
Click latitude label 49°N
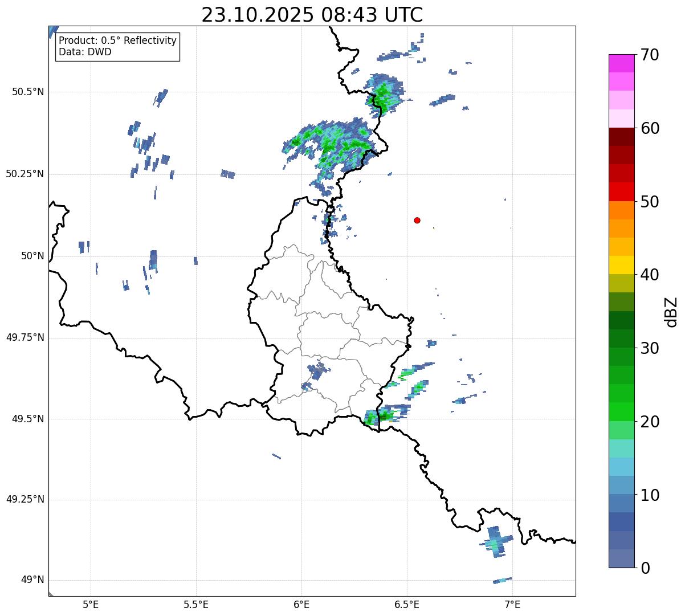(x=32, y=580)
